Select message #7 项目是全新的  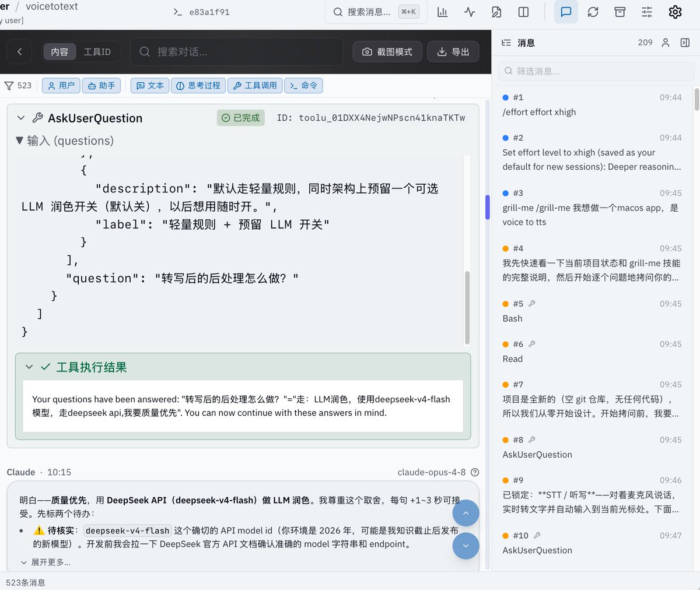click(x=592, y=400)
